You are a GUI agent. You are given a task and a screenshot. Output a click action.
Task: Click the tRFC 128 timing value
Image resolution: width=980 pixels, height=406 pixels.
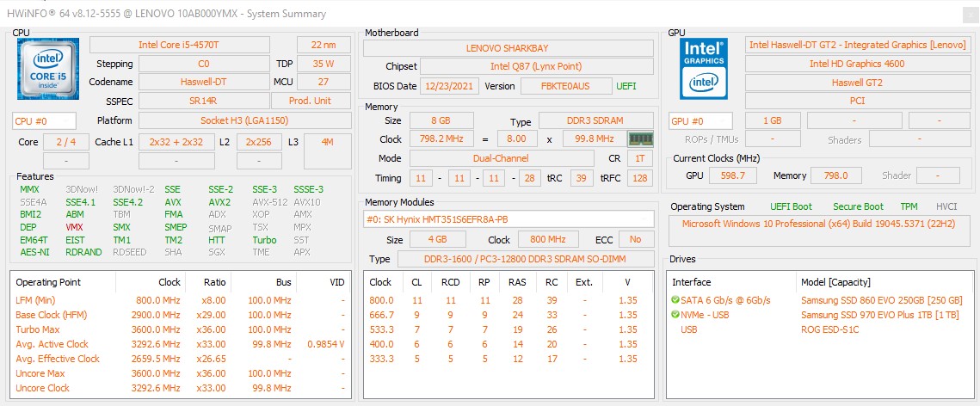tap(640, 178)
